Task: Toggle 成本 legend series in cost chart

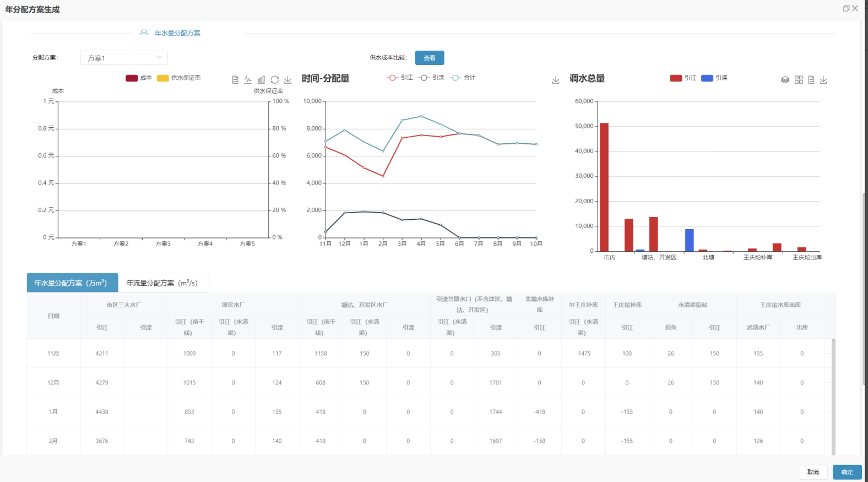Action: [139, 78]
